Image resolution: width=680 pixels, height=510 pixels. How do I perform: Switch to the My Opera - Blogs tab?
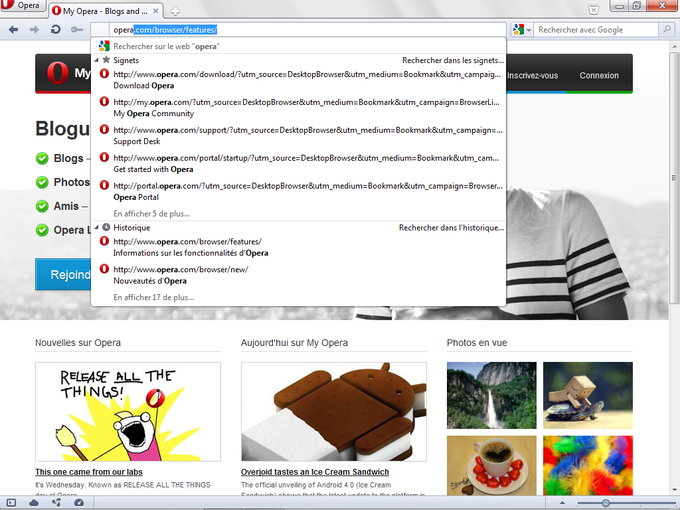[105, 11]
